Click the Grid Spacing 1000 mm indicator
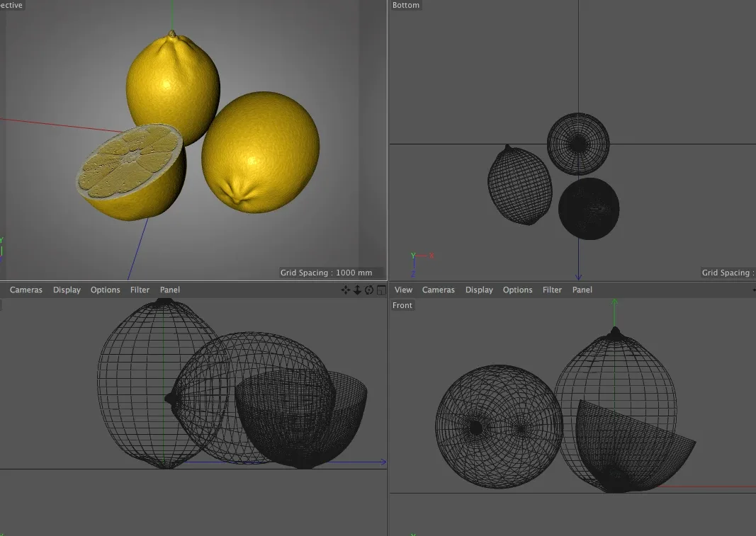 pos(327,272)
